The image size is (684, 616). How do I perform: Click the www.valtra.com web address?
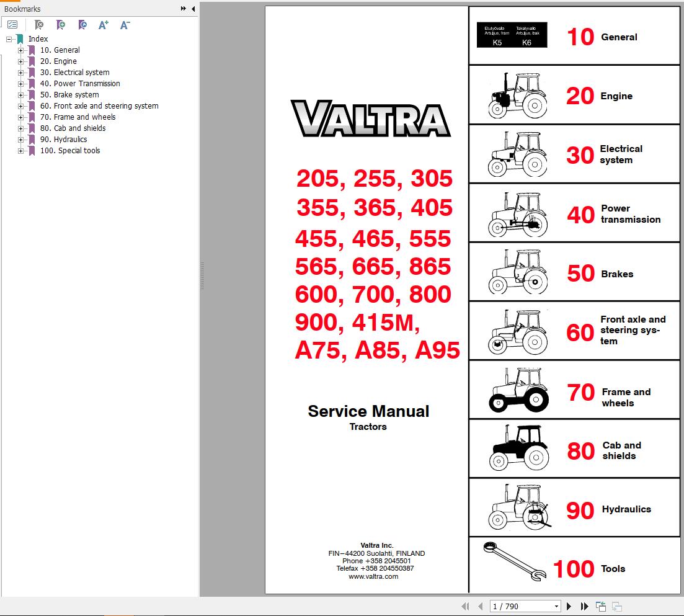coord(373,576)
